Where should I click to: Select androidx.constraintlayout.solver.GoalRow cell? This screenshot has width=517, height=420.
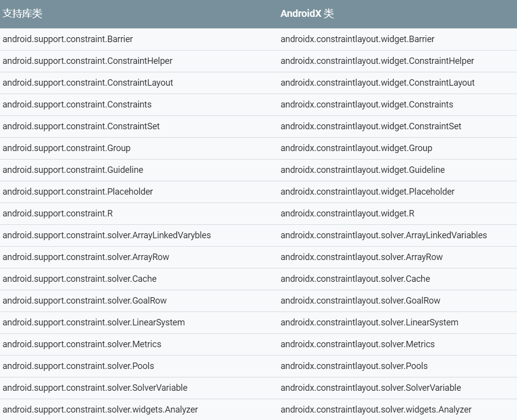[360, 301]
